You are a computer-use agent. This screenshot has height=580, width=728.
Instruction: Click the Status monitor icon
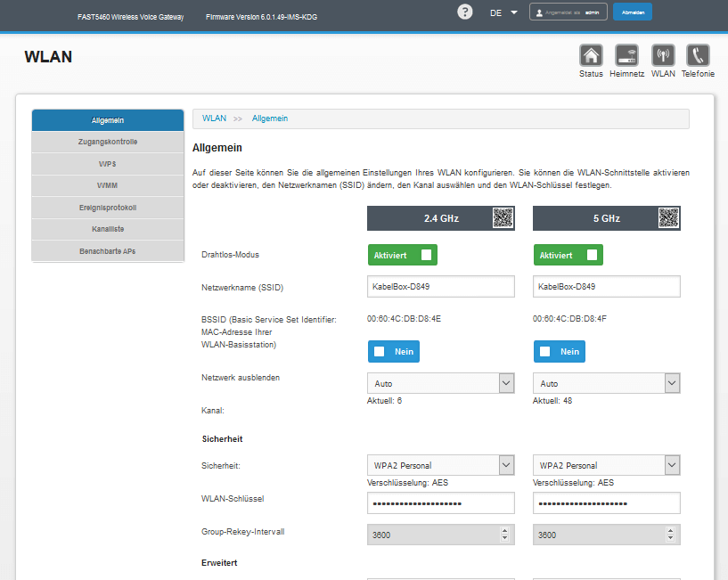[591, 55]
